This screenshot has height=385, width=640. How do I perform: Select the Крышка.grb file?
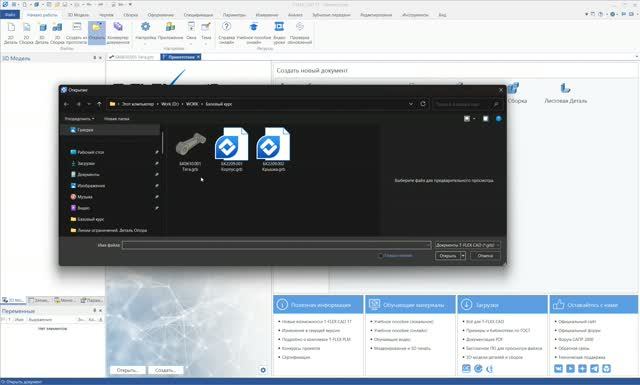[x=273, y=149]
